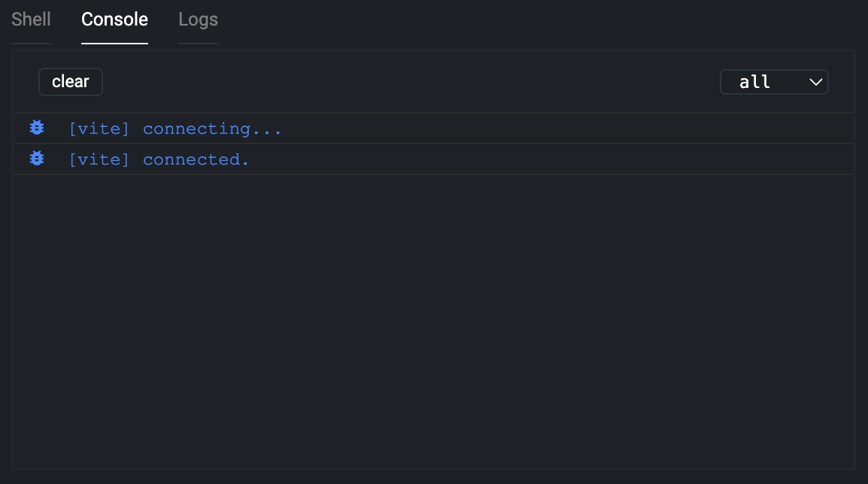Click the chevron arrow in the filter dropdown
The width and height of the screenshot is (868, 484).
(816, 82)
